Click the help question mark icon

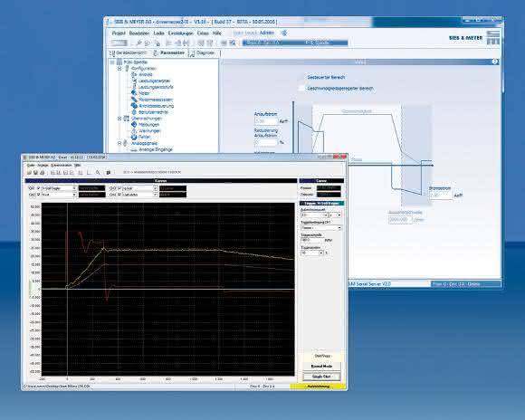pos(495,62)
